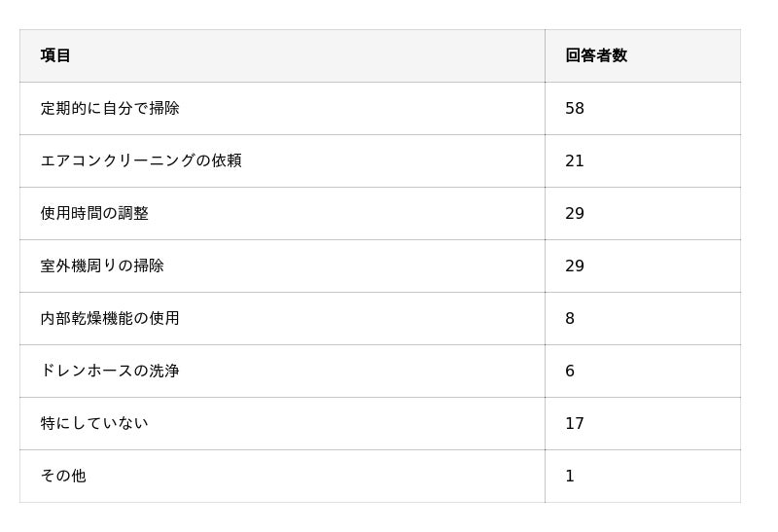Click the value 6 cell

570,372
